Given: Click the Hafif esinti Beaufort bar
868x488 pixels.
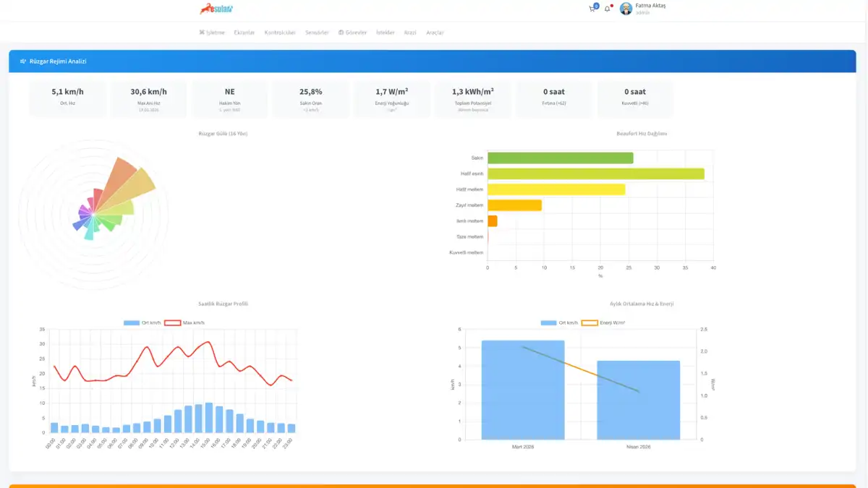Looking at the screenshot, I should (595, 174).
